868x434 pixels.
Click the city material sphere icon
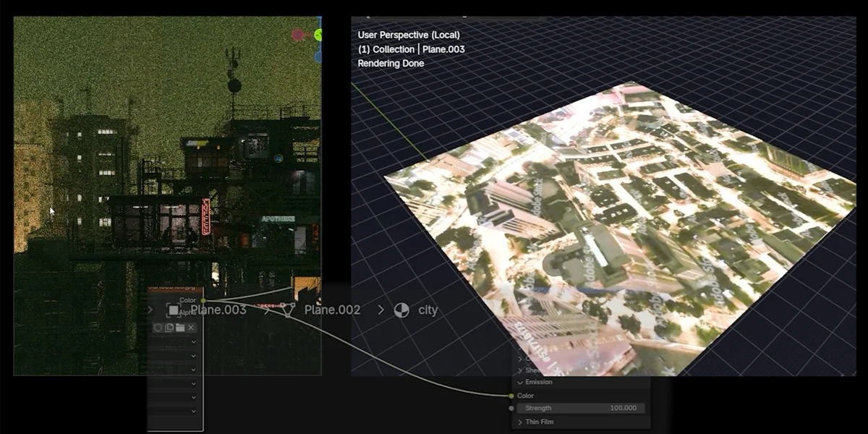[401, 310]
